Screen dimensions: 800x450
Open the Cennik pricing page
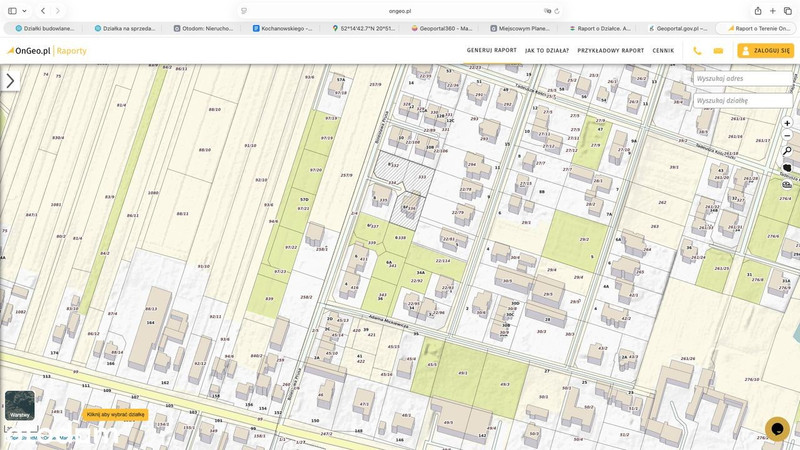(663, 50)
